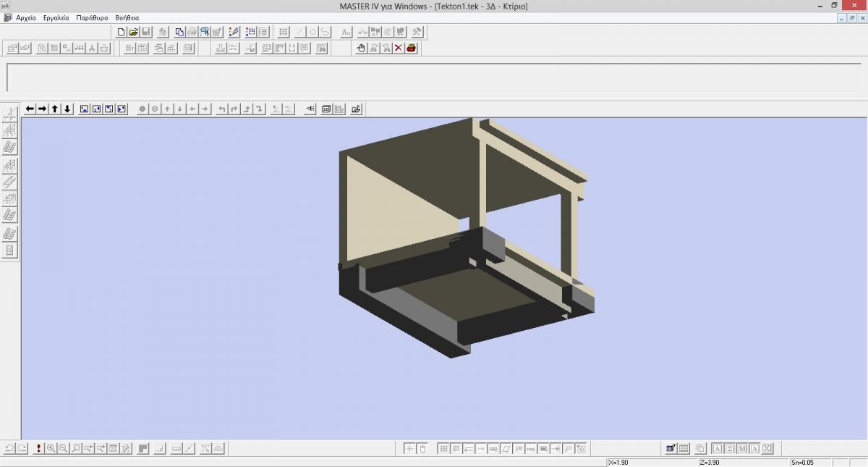This screenshot has height=467, width=868.
Task: Select the hand pan tool icon
Action: point(362,49)
